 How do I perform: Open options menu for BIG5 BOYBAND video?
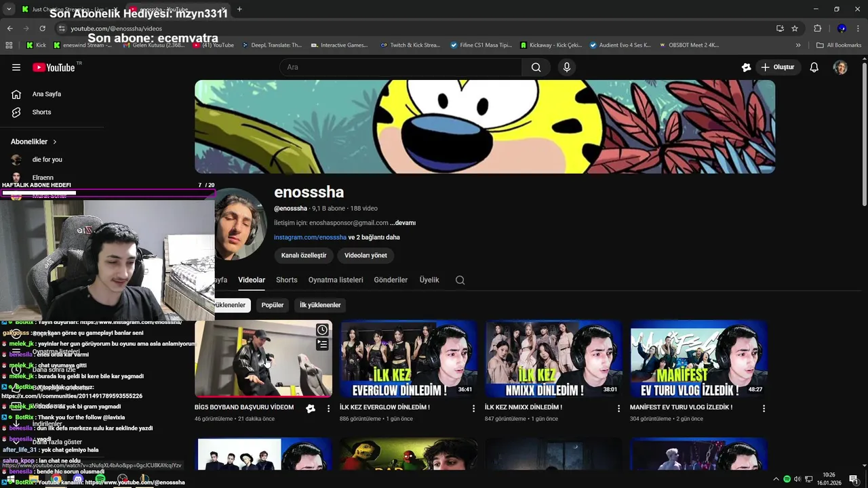[x=328, y=409]
